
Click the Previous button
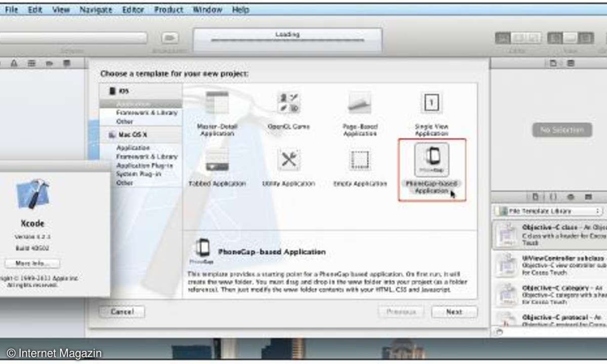[401, 312]
